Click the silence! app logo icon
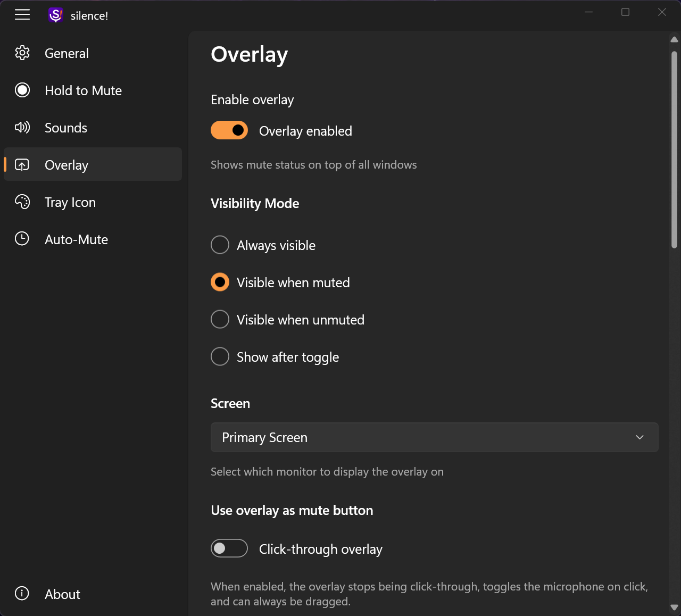Viewport: 681px width, 616px height. pyautogui.click(x=55, y=15)
